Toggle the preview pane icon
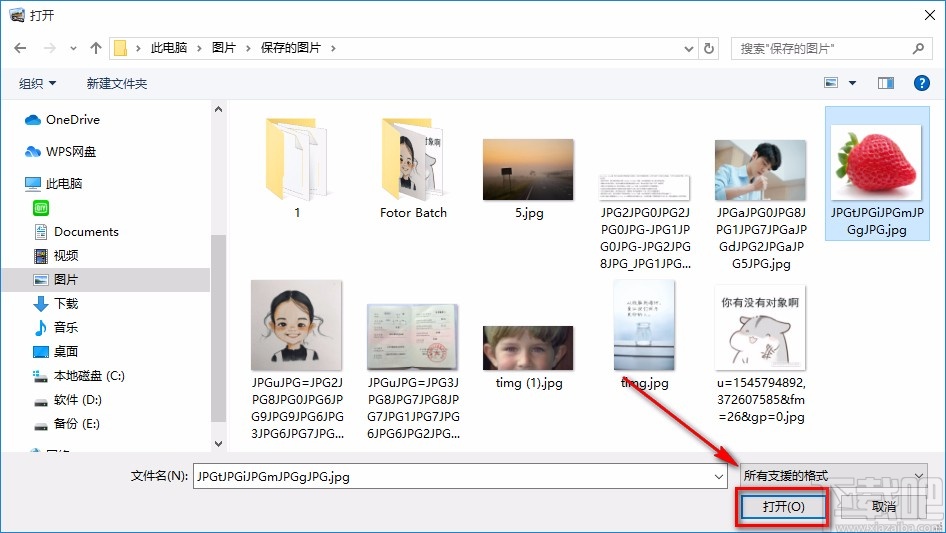This screenshot has width=946, height=533. [x=886, y=83]
